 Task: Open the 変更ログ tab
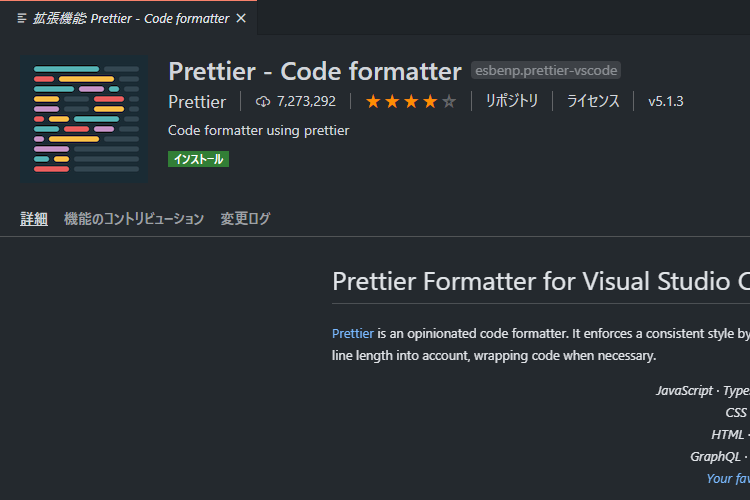(245, 219)
